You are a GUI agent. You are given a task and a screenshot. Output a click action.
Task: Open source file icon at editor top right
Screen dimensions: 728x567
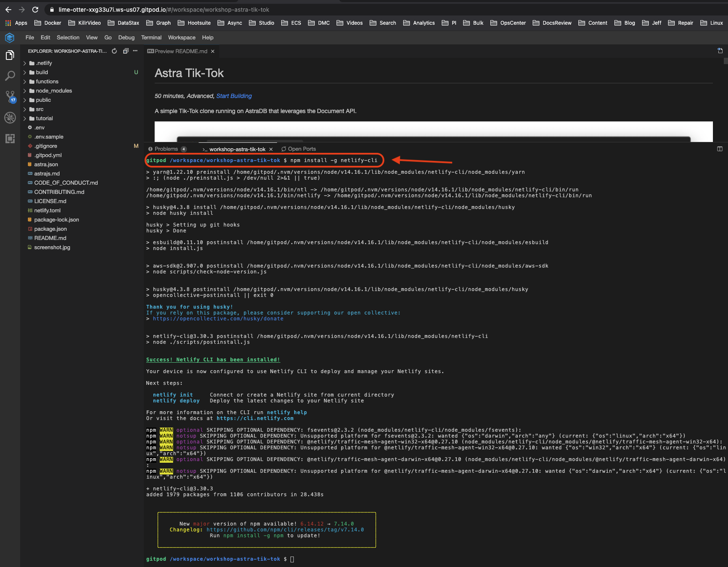click(720, 51)
